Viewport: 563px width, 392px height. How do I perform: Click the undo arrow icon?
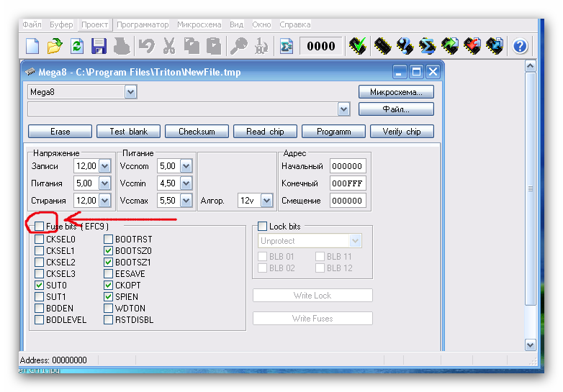point(146,46)
